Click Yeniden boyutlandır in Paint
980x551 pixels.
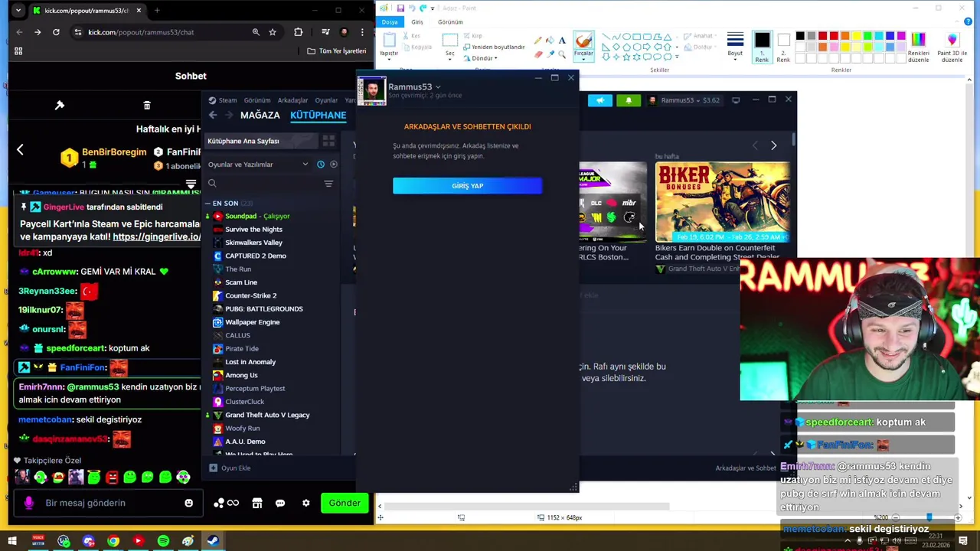tap(494, 47)
